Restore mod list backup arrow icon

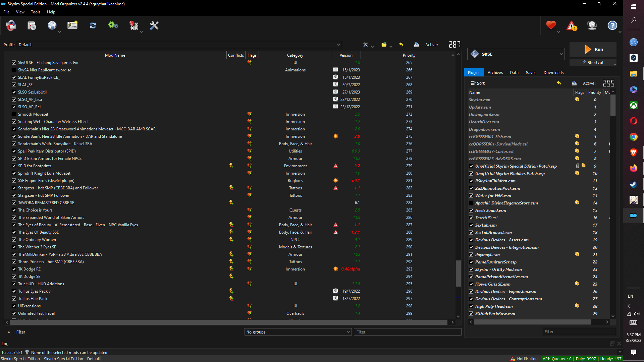401,45
